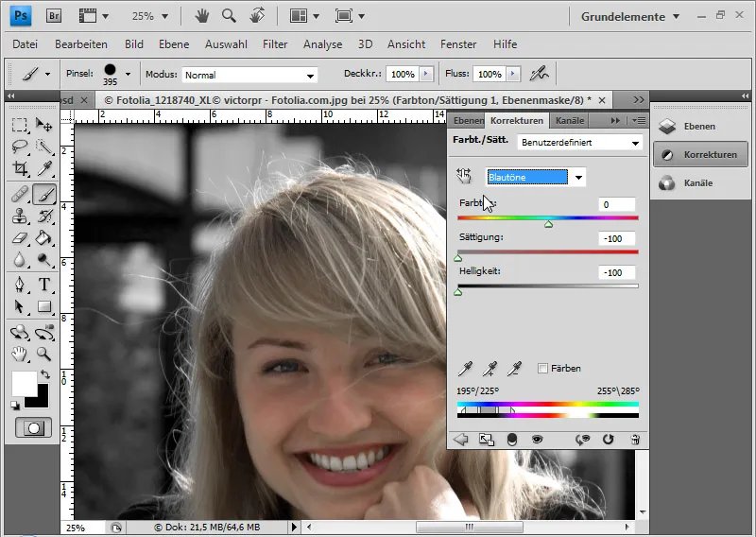The height and width of the screenshot is (537, 756).
Task: Open Kanäle panel from collapsed dock
Action: click(700, 183)
